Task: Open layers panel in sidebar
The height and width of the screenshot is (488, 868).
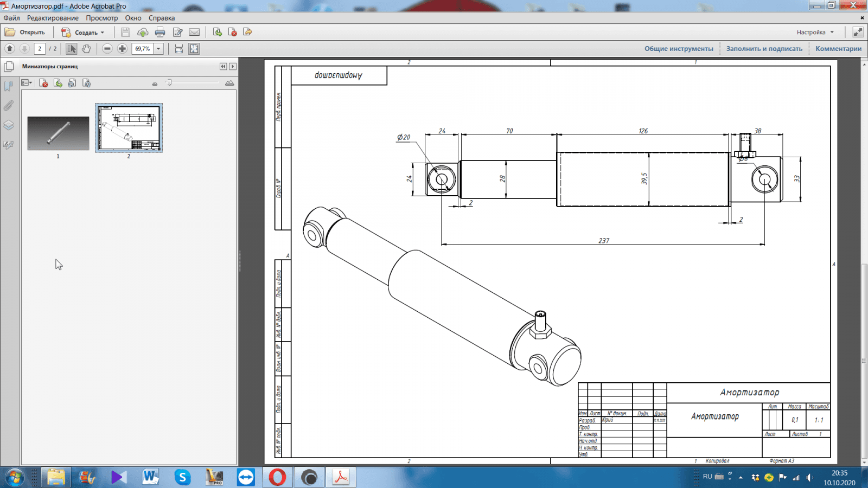Action: (x=9, y=125)
